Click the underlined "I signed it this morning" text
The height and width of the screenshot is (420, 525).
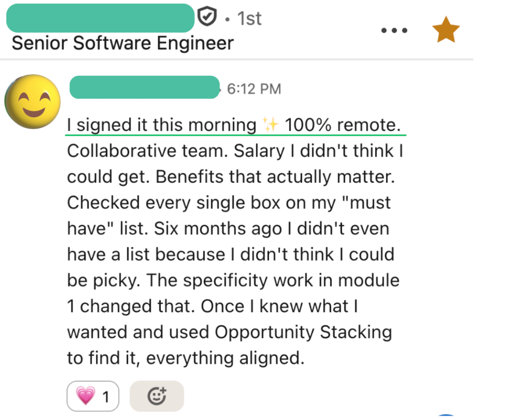(x=161, y=125)
